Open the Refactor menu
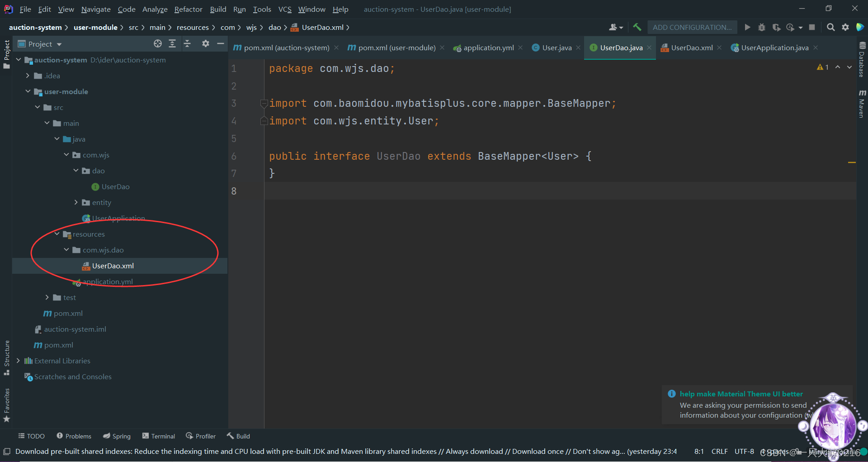868x462 pixels. [x=188, y=9]
